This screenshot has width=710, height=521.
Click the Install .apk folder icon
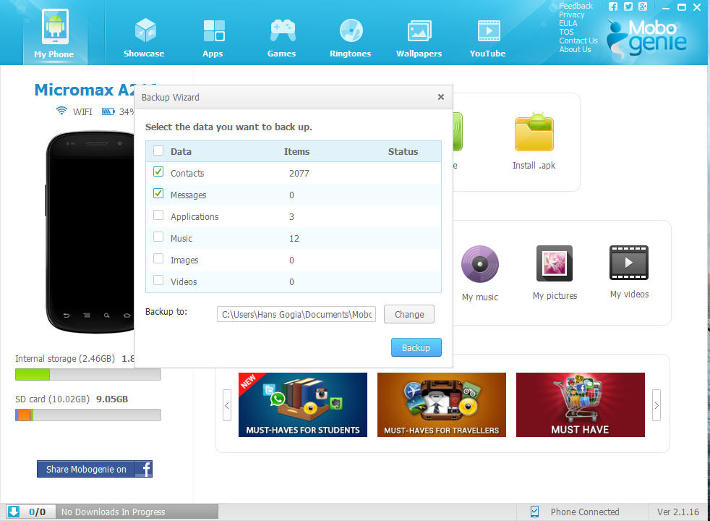(534, 132)
